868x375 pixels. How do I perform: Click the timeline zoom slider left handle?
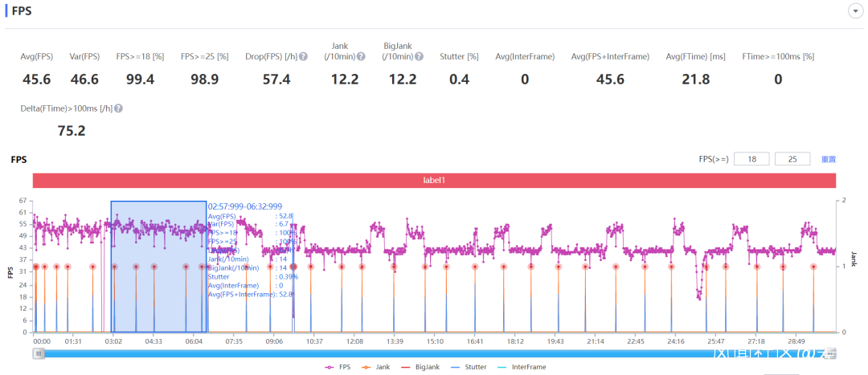tap(39, 353)
